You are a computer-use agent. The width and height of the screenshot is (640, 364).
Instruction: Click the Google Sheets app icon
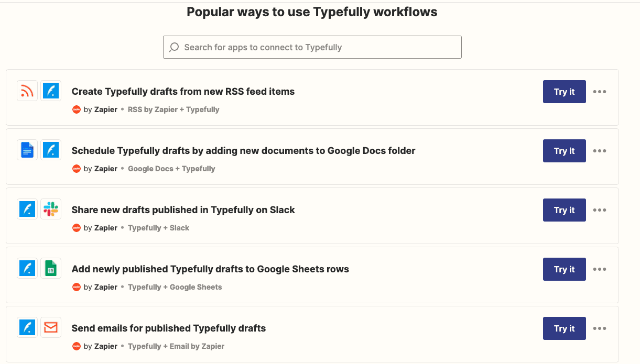tap(50, 268)
